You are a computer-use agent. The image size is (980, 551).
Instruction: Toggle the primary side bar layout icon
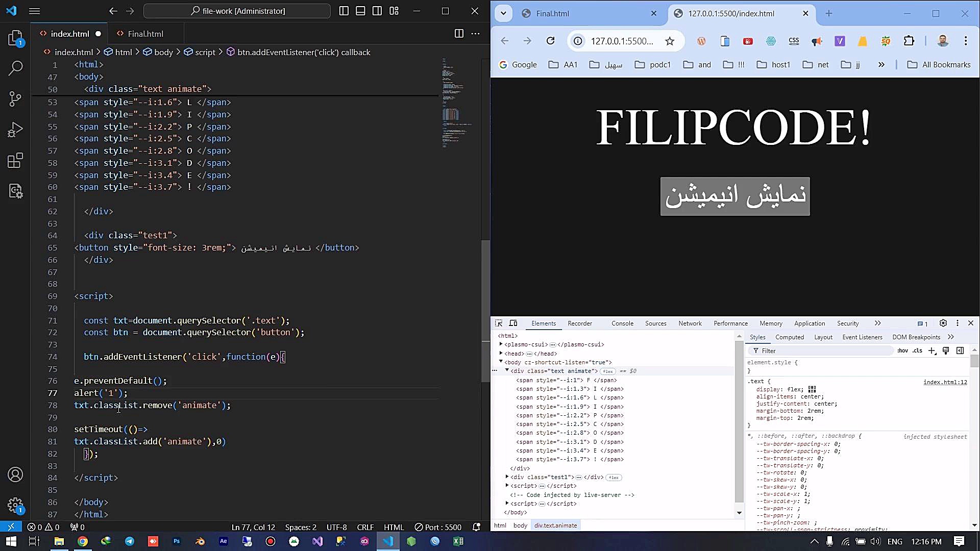[x=344, y=11]
